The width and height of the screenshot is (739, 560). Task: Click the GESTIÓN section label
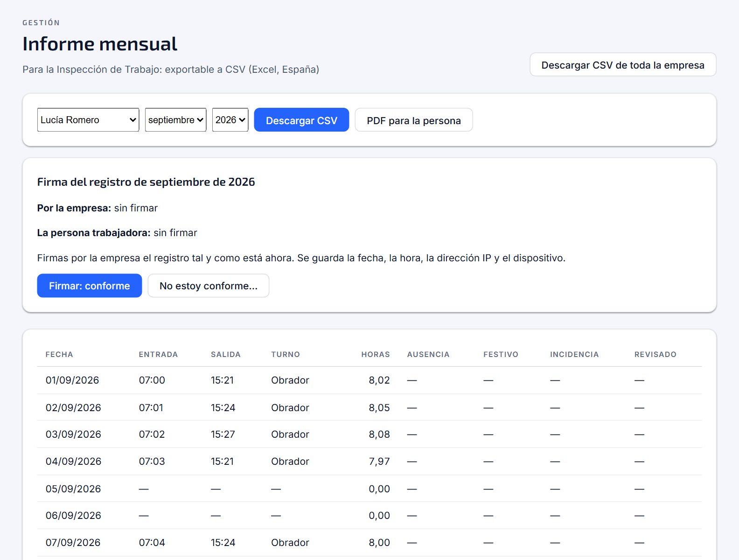pos(41,23)
